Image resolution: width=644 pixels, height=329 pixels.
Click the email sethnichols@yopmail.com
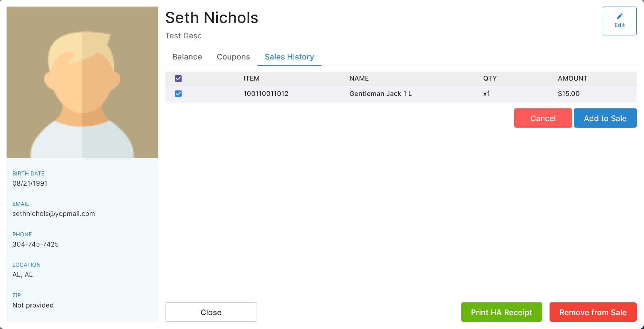coord(54,214)
